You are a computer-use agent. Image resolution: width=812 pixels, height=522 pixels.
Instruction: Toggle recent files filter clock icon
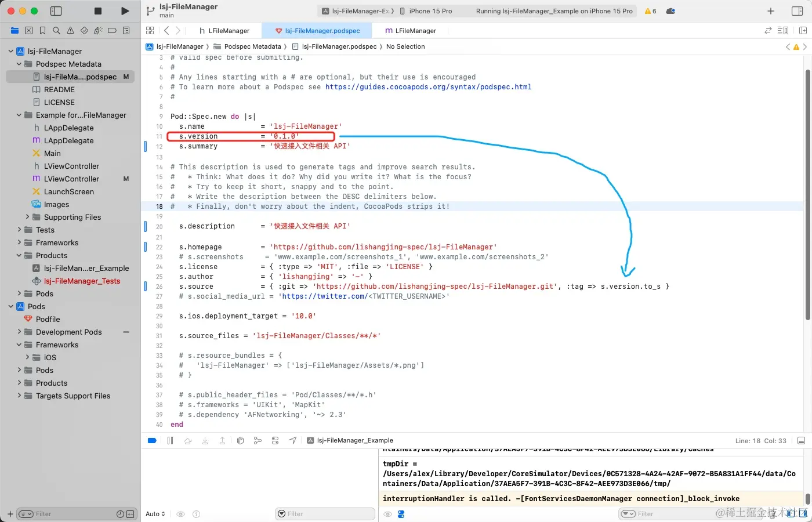[120, 514]
